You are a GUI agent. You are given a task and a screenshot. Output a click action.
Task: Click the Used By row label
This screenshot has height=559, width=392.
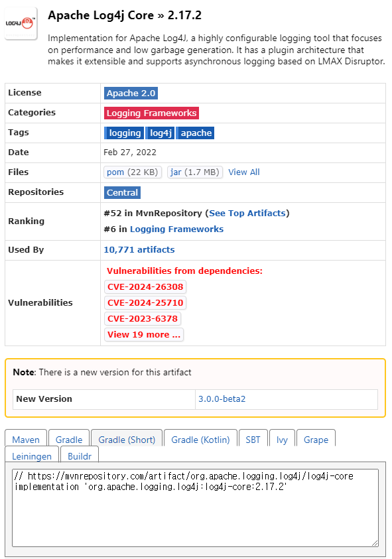coord(26,249)
